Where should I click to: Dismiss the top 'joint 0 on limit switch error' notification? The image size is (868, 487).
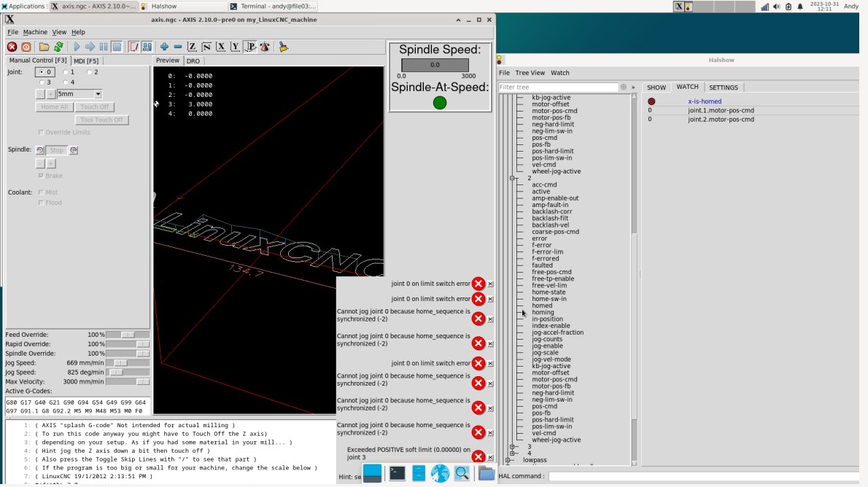[490, 284]
